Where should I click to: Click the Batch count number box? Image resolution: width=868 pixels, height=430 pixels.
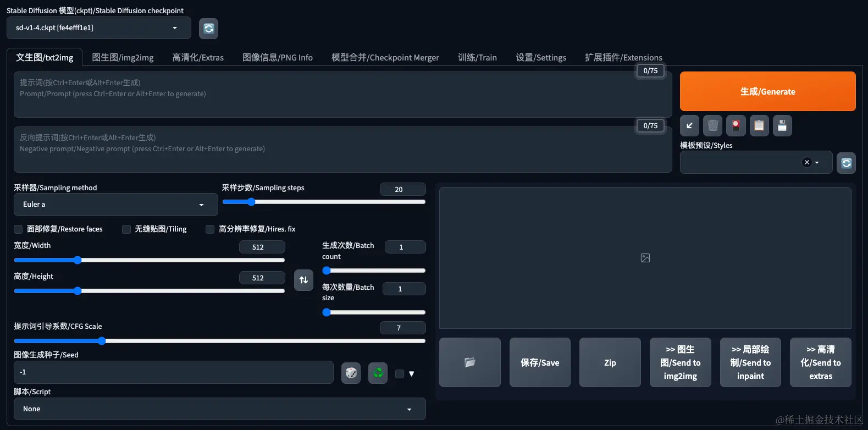tap(405, 247)
